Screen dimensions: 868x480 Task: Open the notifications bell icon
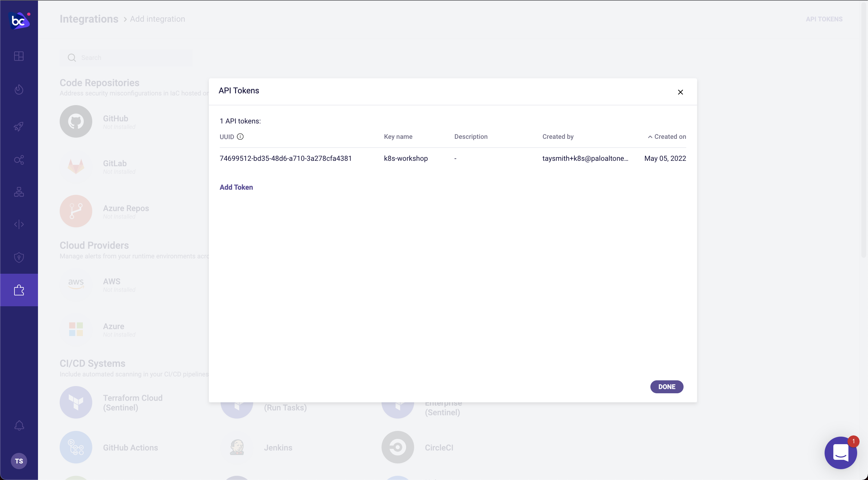[x=19, y=425]
